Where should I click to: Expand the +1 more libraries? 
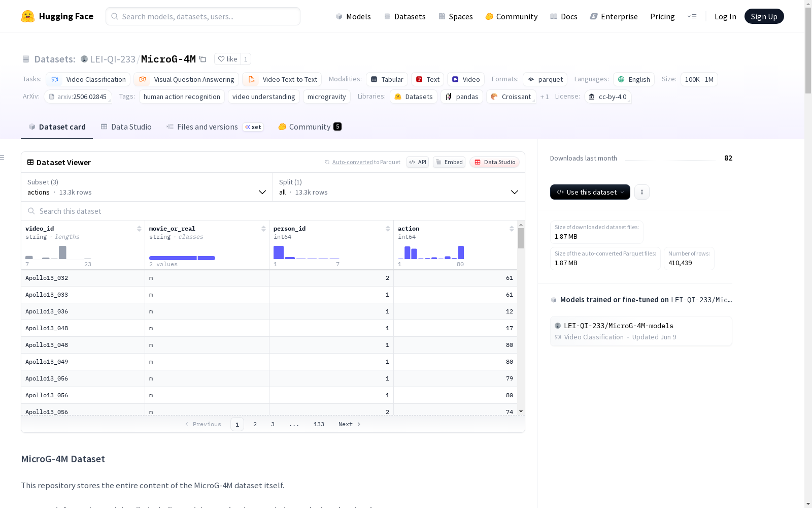click(x=545, y=97)
